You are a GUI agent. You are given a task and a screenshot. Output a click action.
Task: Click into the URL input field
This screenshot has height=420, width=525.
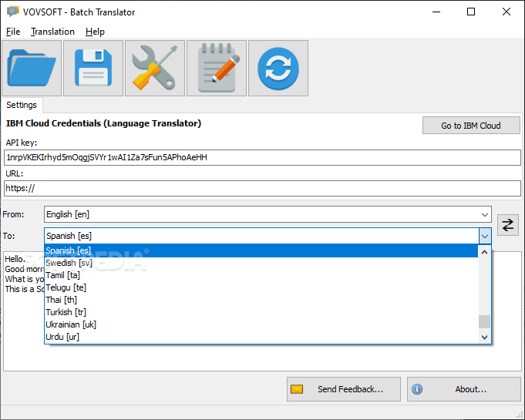[x=262, y=188]
